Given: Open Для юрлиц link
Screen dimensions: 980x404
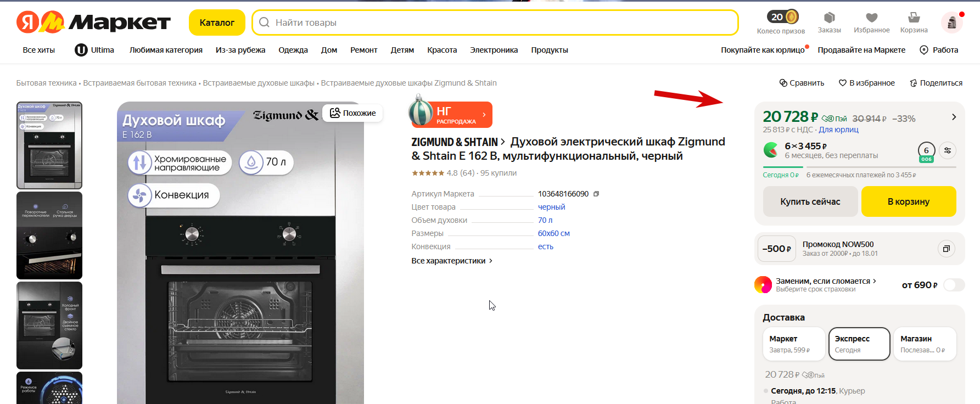Looking at the screenshot, I should [x=838, y=130].
